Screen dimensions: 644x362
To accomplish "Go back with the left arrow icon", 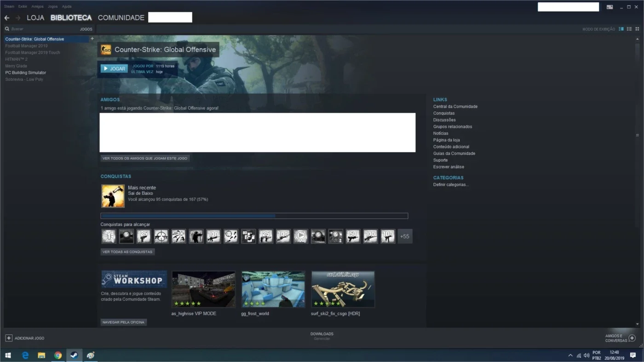I will click(x=7, y=18).
